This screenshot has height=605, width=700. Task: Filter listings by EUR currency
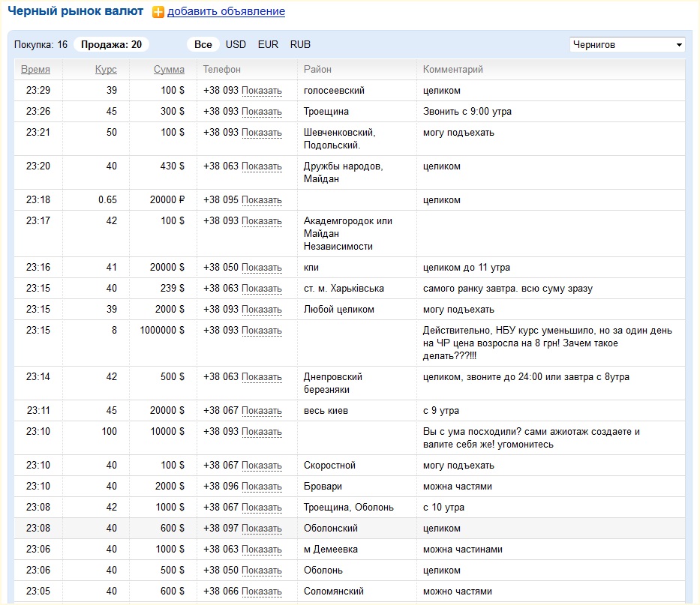point(268,44)
